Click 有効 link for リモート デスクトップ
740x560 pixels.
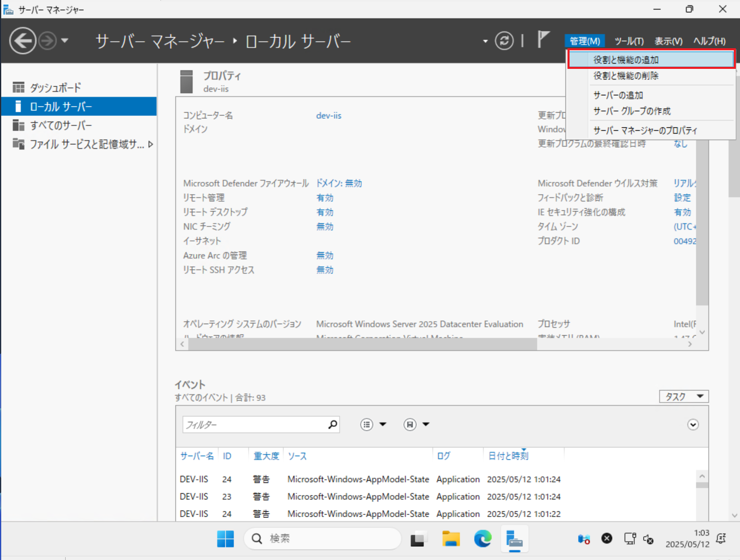tap(325, 212)
